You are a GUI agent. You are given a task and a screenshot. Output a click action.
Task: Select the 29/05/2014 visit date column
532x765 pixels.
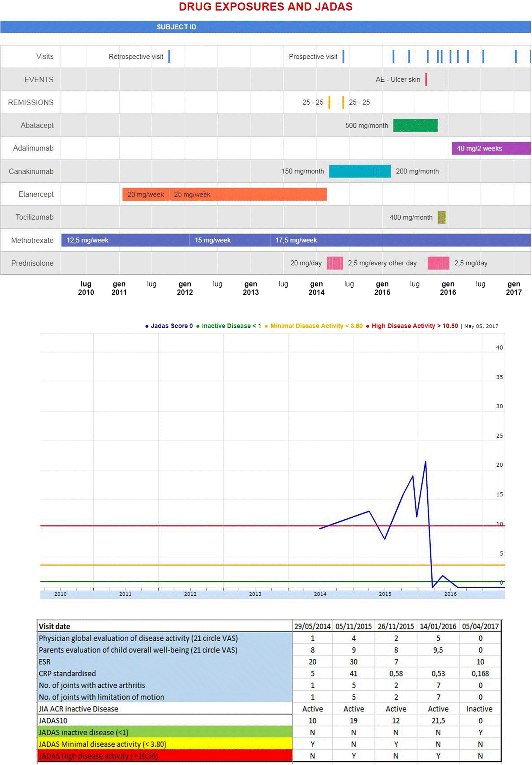pos(313,626)
